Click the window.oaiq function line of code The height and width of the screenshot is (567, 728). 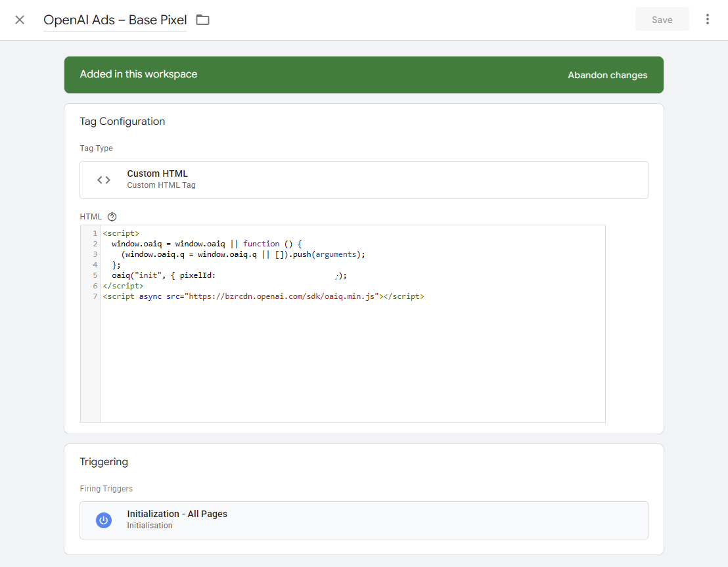tap(206, 244)
